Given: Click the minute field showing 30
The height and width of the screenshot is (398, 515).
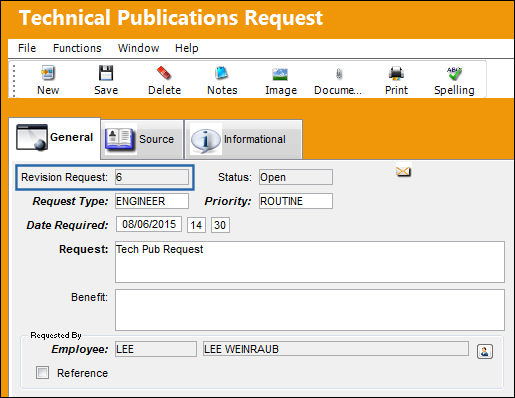Looking at the screenshot, I should coord(220,225).
